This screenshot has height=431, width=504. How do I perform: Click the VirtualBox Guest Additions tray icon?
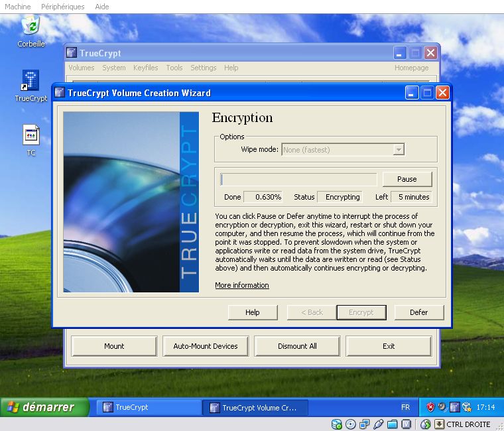[x=466, y=407]
